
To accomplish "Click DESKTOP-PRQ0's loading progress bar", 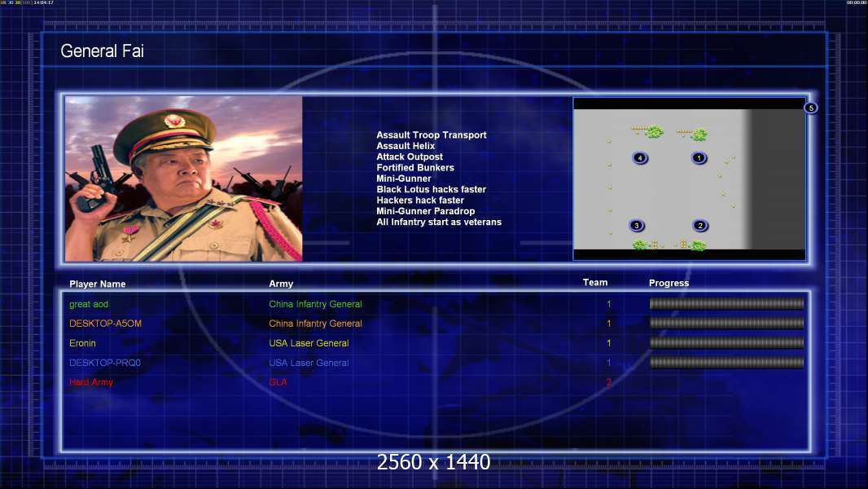I will click(726, 363).
